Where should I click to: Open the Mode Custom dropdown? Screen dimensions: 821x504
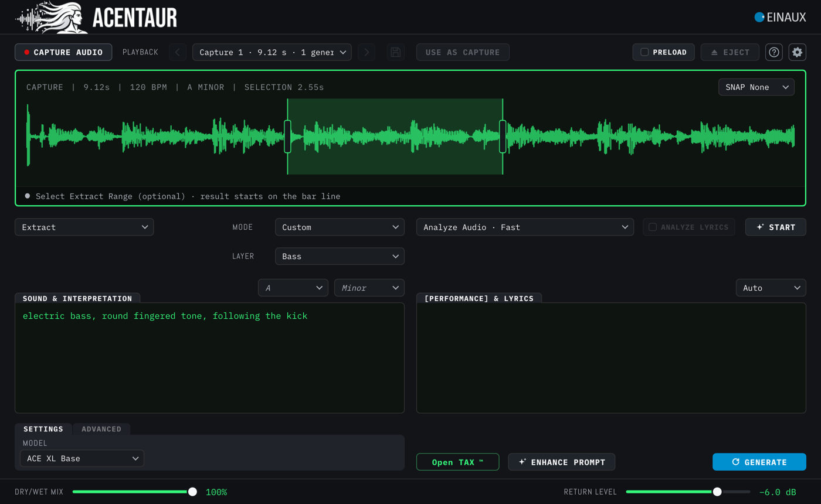click(x=340, y=227)
